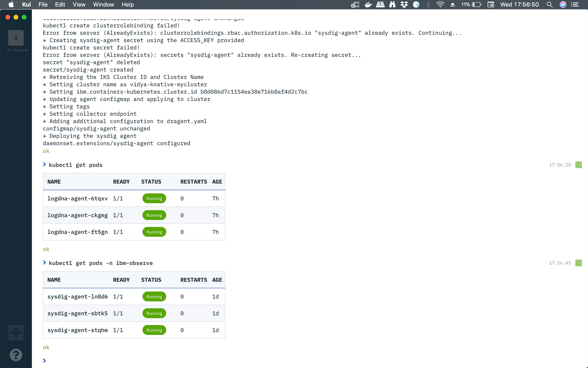
Task: Click Running badge of sysdig-agent-stqhm
Action: click(x=154, y=330)
